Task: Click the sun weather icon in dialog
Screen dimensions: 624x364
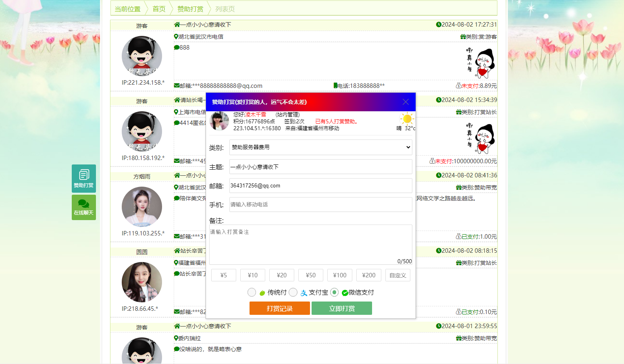Action: pyautogui.click(x=407, y=119)
